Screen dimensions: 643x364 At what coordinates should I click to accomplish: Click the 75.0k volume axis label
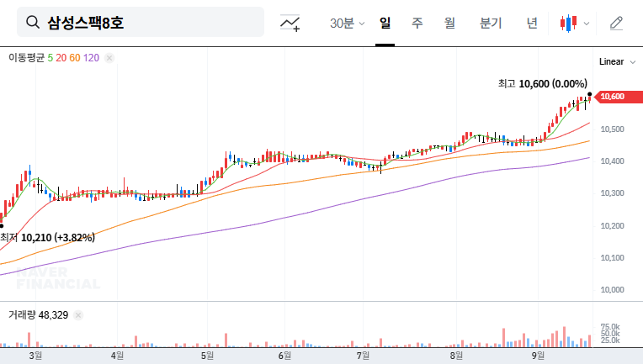tap(610, 327)
